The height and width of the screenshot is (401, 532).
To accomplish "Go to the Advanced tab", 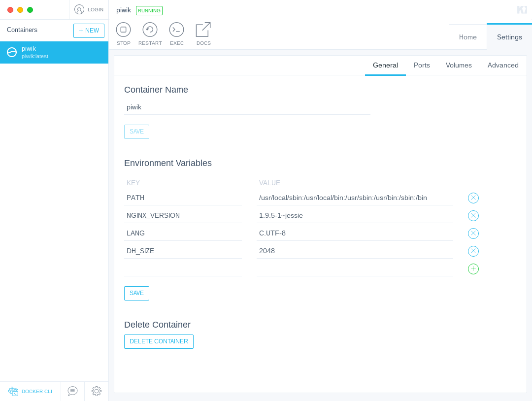I will pos(502,65).
